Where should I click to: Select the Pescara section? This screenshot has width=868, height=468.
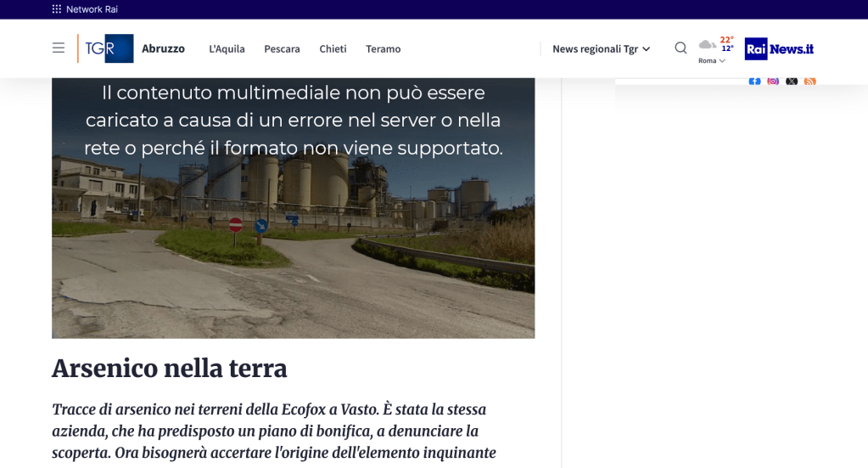pos(282,49)
